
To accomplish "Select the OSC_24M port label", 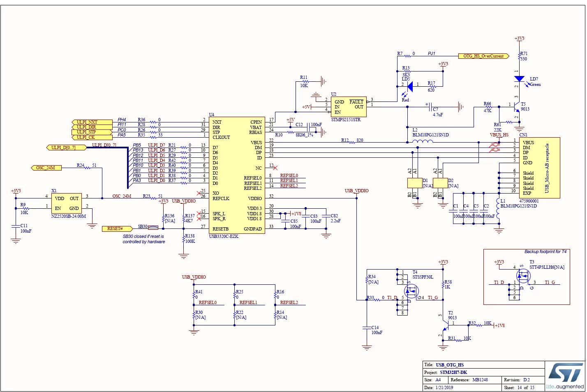I will coord(46,168).
